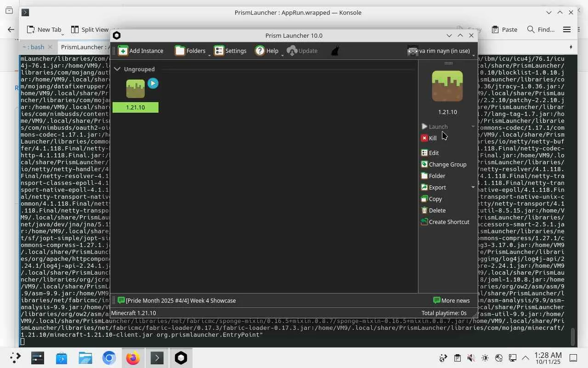Image resolution: width=588 pixels, height=368 pixels.
Task: Click the blue running indicator on the instance
Action: click(153, 83)
